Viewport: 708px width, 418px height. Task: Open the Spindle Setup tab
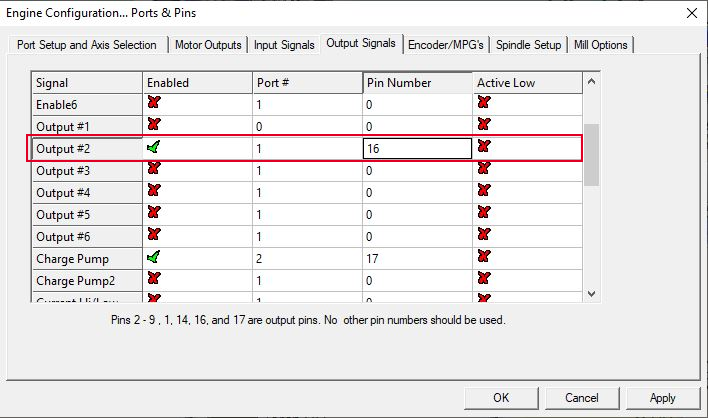528,45
